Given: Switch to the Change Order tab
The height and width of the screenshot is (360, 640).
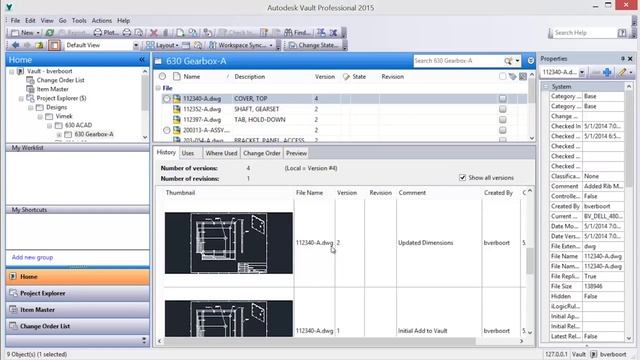Looking at the screenshot, I should click(262, 153).
